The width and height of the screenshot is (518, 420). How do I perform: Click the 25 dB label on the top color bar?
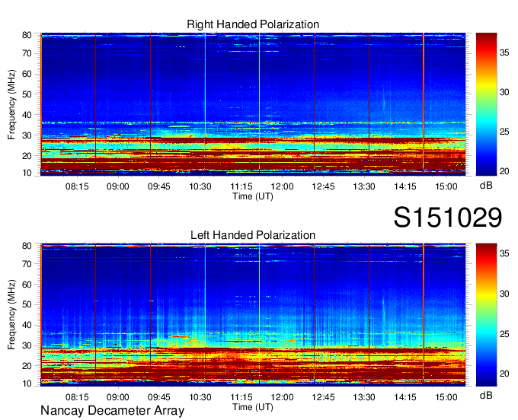point(504,132)
